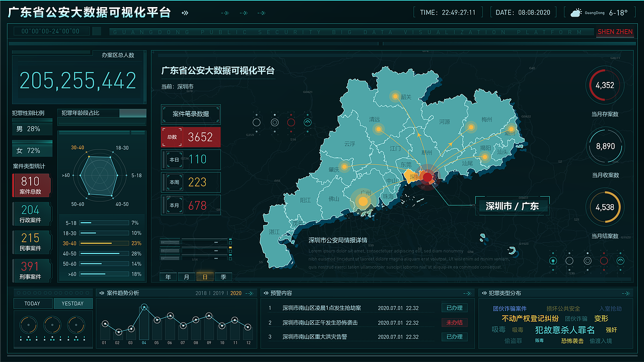Click the 当月存案数 4,352 ring gauge

pos(605,85)
